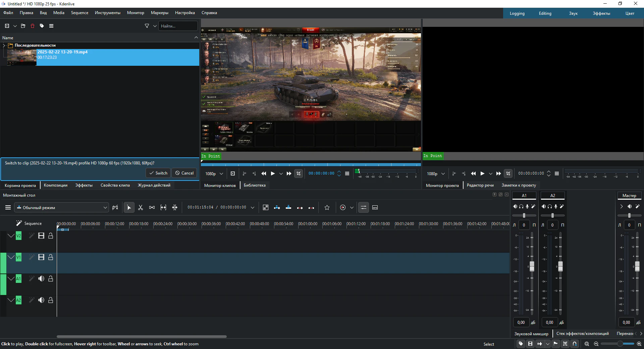The image size is (644, 349).
Task: Expand the Последовательности folder
Action: 4,45
